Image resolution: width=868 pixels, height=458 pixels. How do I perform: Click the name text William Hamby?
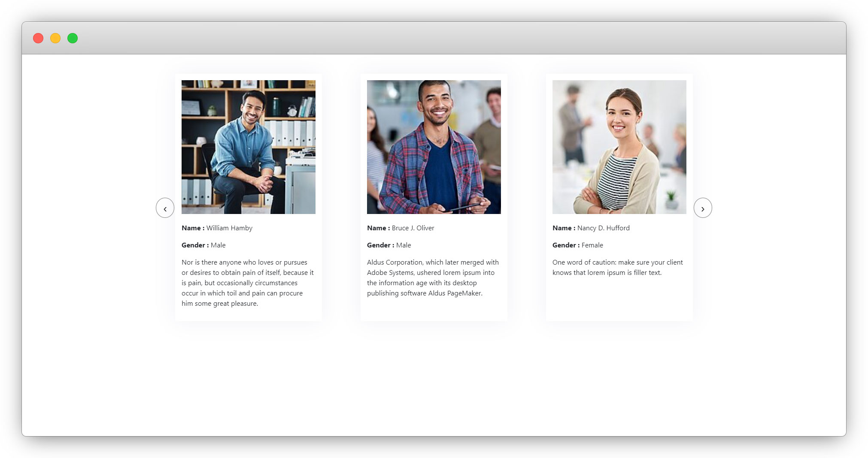tap(229, 228)
